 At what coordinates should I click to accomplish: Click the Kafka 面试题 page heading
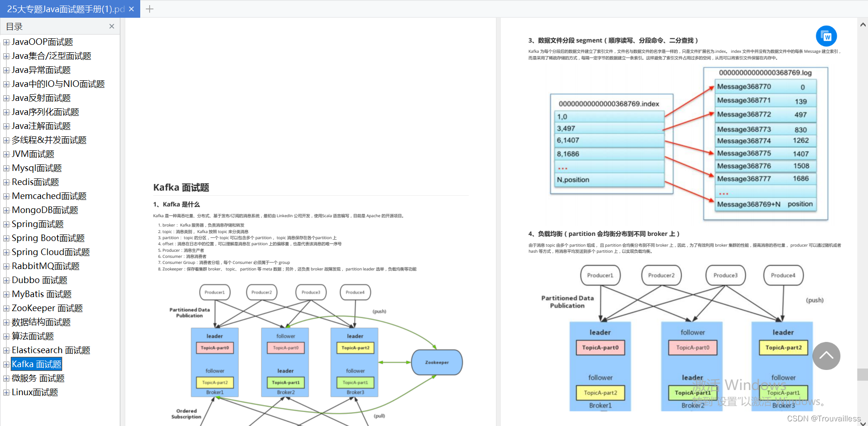coord(181,187)
